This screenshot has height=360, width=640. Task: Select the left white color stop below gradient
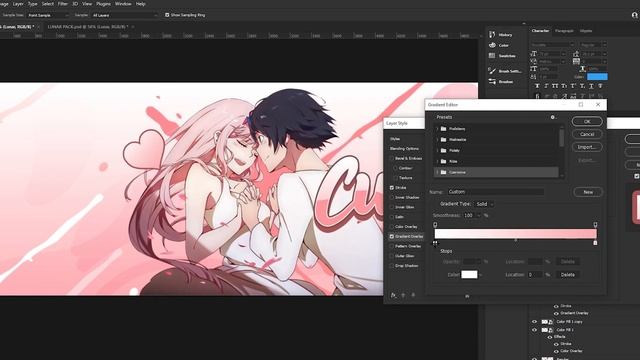[435, 243]
